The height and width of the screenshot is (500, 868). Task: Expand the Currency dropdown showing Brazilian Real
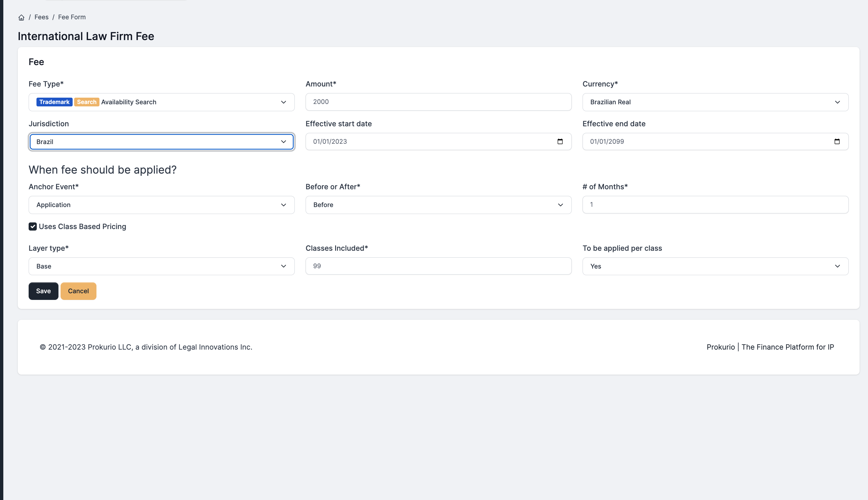715,102
